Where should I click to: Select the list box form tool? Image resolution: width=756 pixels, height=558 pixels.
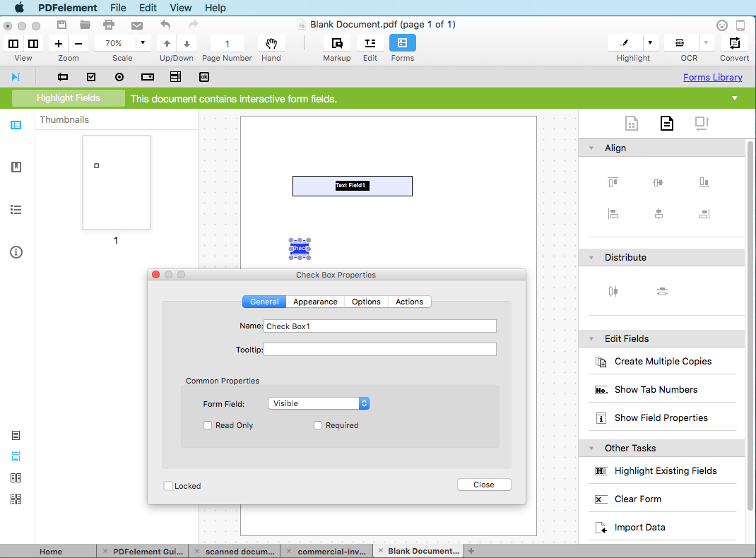[175, 77]
